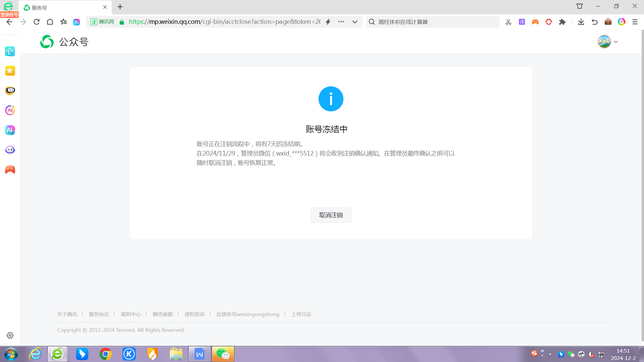Screen dimensions: 644x362
Task: Click the scissors screenshot tool icon
Action: click(508, 22)
